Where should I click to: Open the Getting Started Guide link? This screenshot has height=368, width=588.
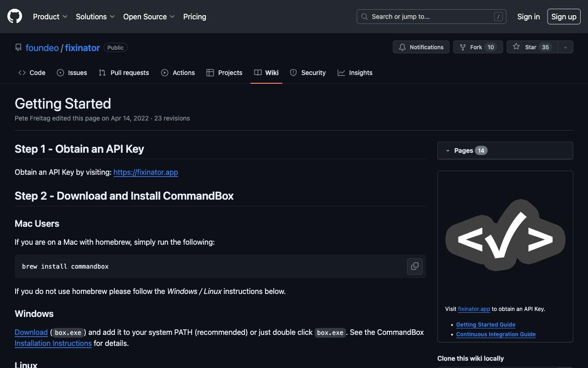486,324
